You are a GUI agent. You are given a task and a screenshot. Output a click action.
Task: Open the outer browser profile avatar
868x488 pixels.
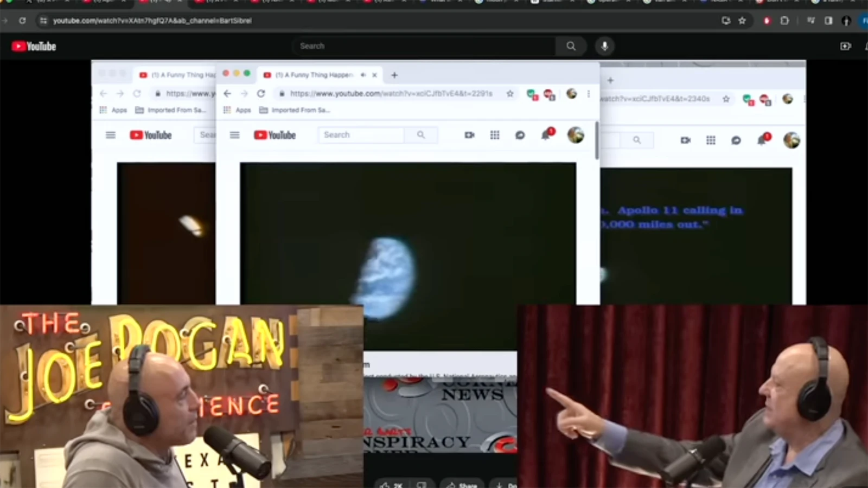point(846,21)
